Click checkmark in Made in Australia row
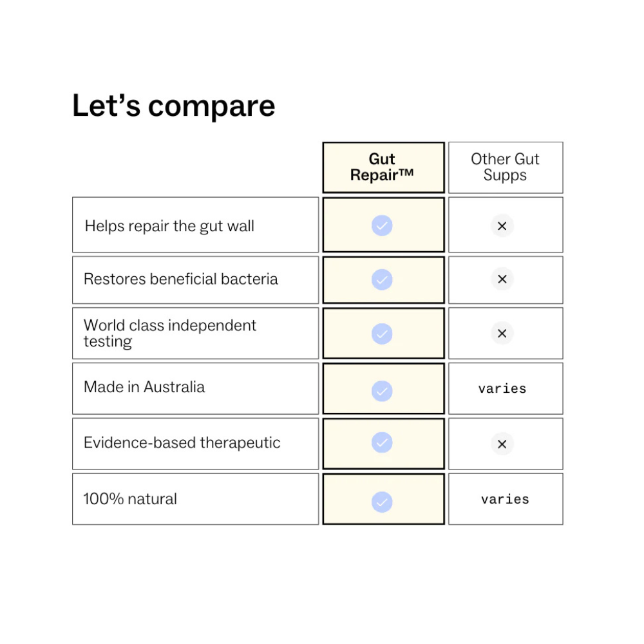The height and width of the screenshot is (644, 644). tap(382, 391)
